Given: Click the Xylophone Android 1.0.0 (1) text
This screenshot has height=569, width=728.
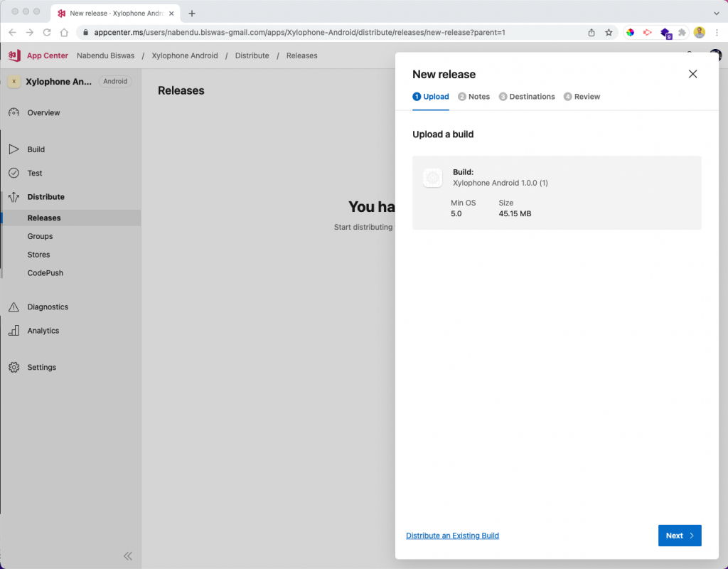Looking at the screenshot, I should coord(500,183).
